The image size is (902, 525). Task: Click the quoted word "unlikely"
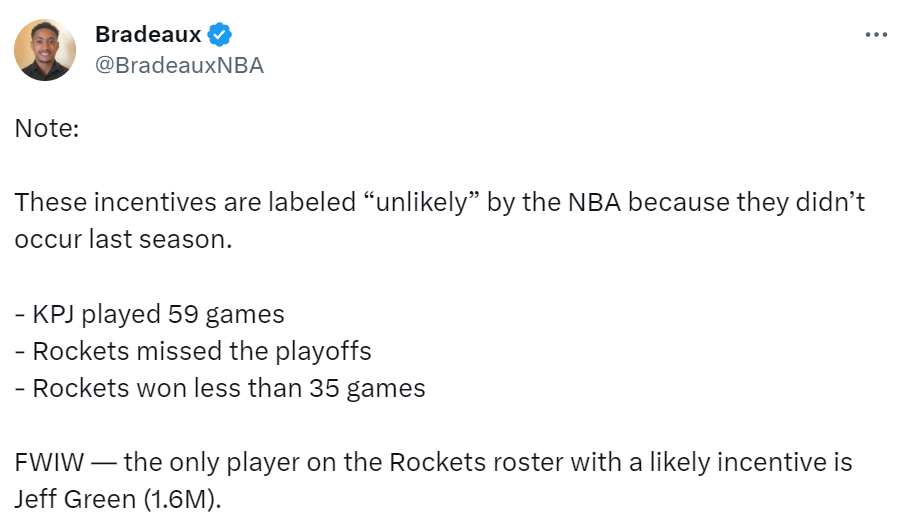(x=422, y=202)
